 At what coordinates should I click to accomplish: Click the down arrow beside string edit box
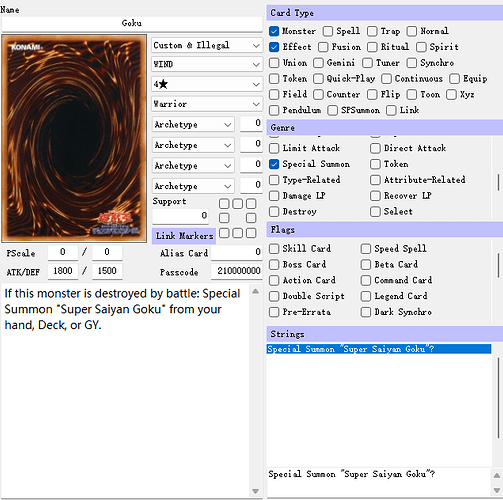(497, 490)
